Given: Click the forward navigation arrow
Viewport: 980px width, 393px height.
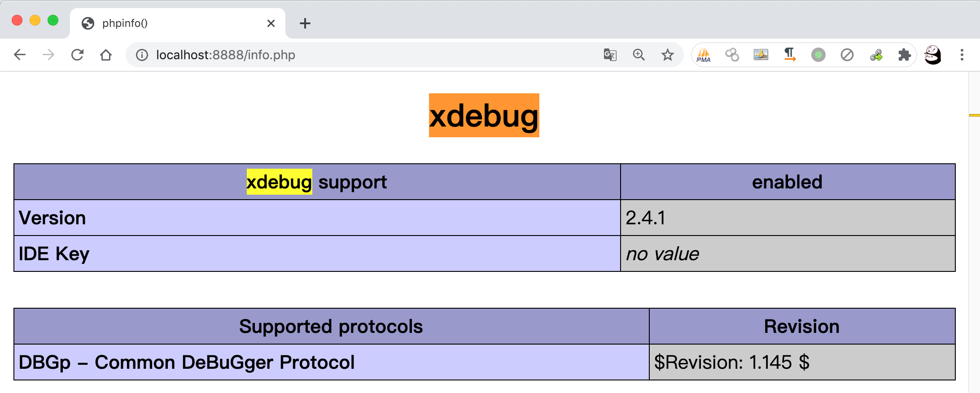Looking at the screenshot, I should click(48, 55).
